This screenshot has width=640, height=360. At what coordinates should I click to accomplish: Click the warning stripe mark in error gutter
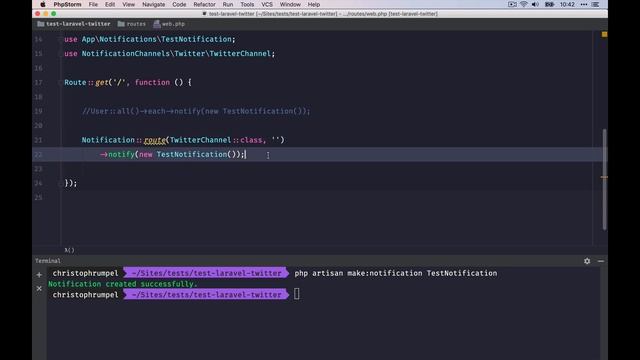604,177
